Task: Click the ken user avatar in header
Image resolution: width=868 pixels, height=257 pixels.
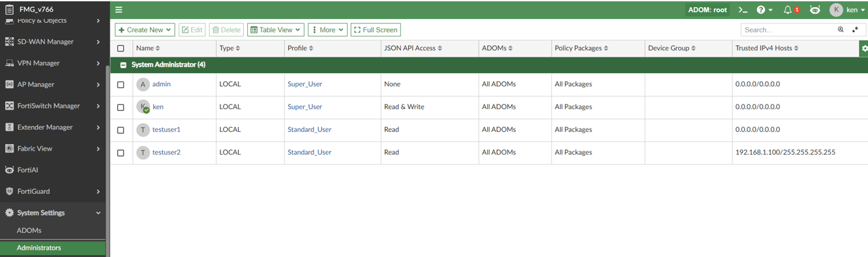Action: [836, 10]
